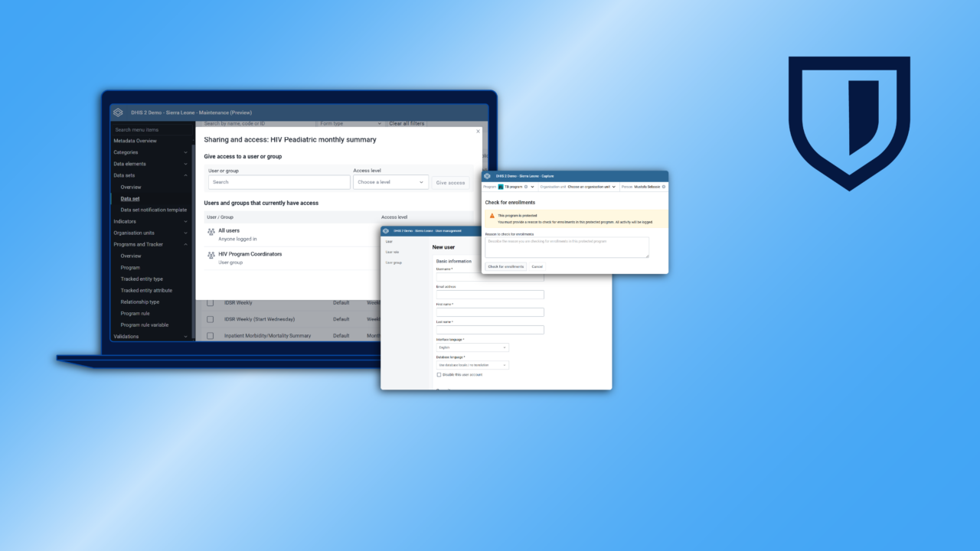Open Relationship type in sidebar

140,302
